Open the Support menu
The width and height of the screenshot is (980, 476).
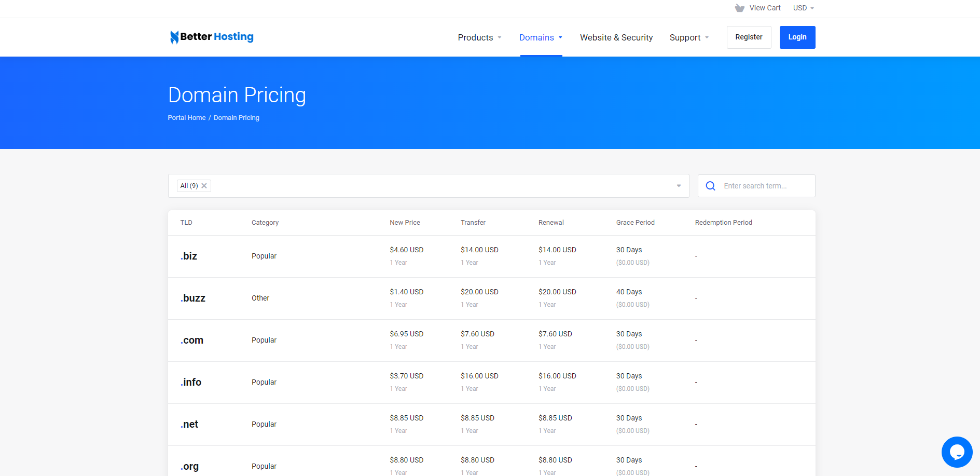(x=685, y=37)
